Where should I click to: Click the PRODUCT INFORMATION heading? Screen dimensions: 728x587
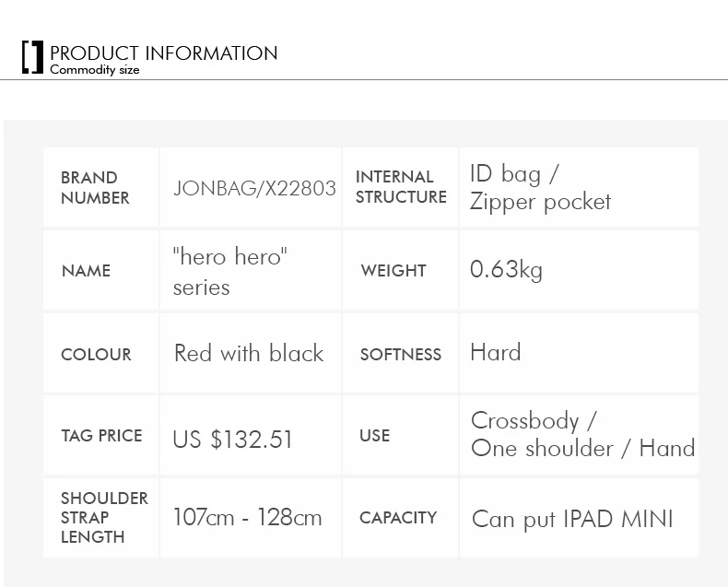tap(163, 53)
